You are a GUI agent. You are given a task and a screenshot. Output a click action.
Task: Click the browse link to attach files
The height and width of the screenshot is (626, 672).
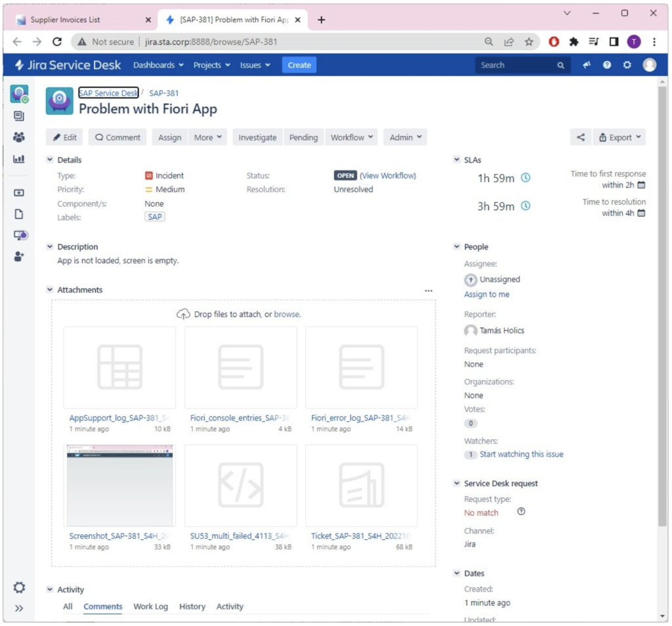(x=286, y=314)
